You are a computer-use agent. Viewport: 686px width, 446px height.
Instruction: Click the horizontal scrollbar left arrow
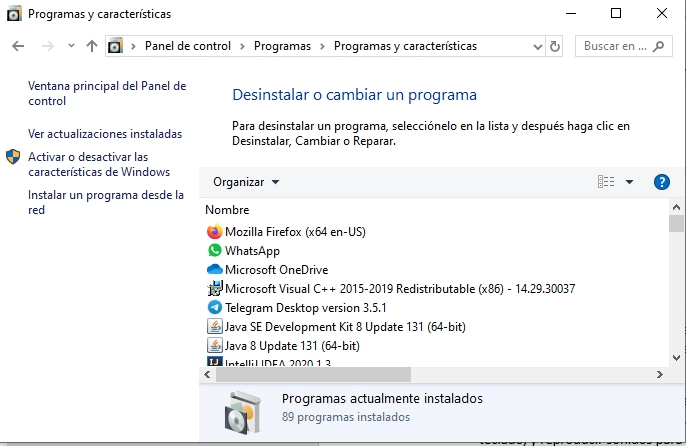tap(207, 375)
